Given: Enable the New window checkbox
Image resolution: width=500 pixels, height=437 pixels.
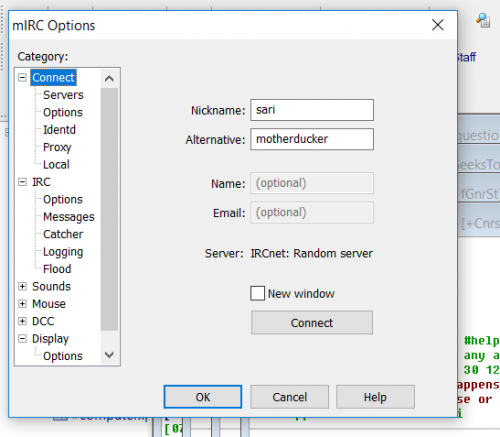Looking at the screenshot, I should click(258, 293).
